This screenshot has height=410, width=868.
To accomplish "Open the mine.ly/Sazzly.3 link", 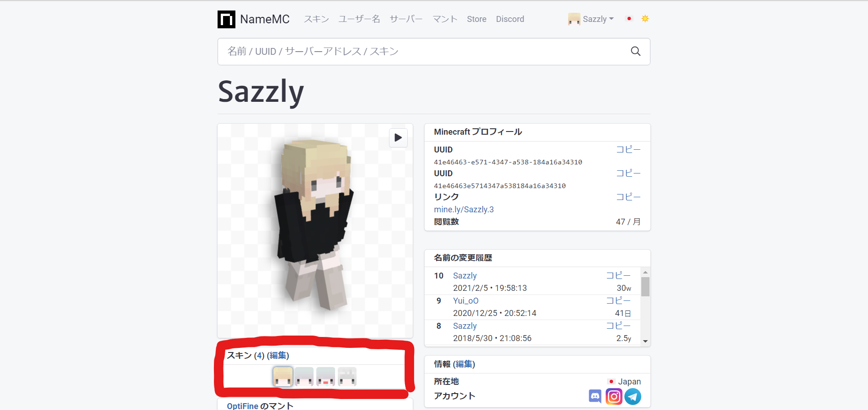I will [464, 210].
